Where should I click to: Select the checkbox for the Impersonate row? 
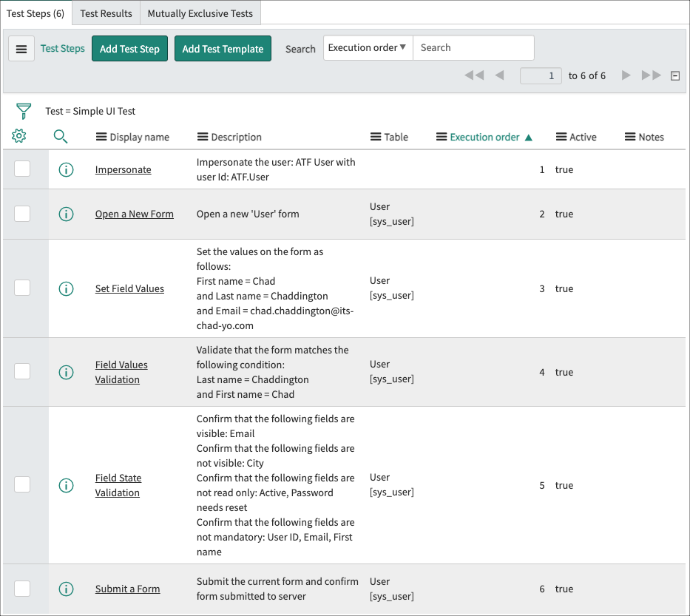tap(22, 169)
